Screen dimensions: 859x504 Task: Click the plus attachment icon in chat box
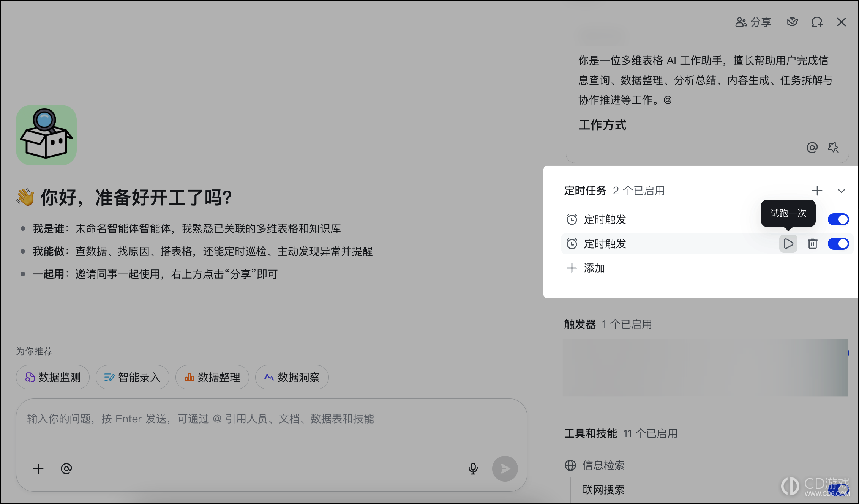[x=38, y=469]
